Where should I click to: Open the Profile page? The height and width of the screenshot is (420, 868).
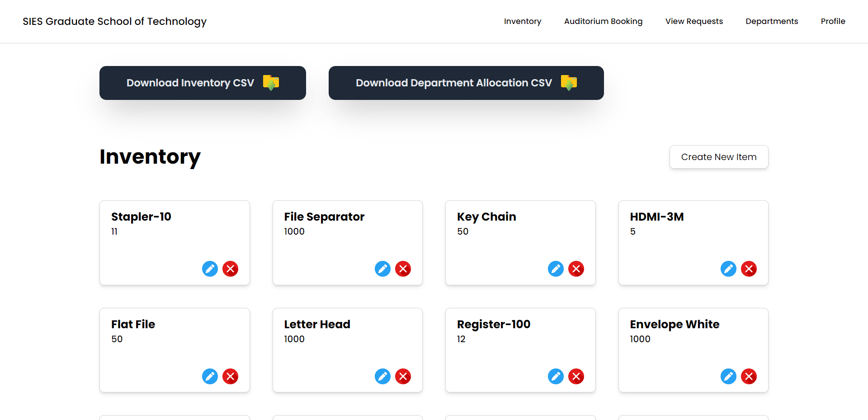833,21
